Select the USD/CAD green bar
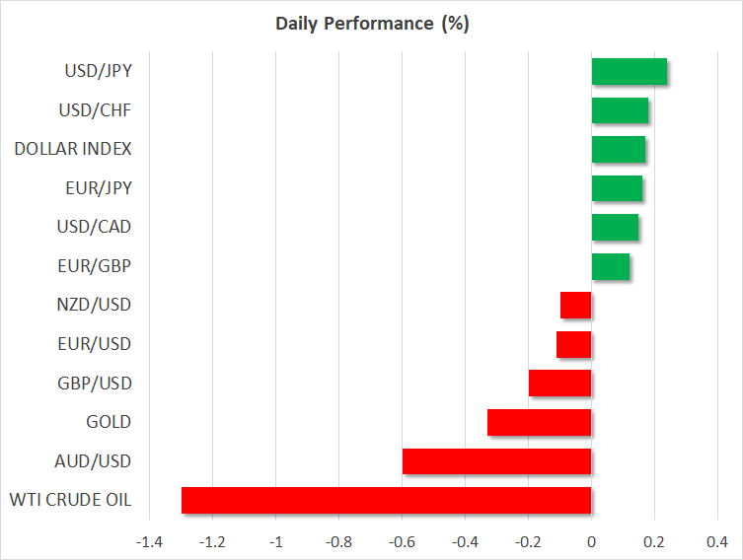Screen dimensions: 743x560 coord(615,227)
